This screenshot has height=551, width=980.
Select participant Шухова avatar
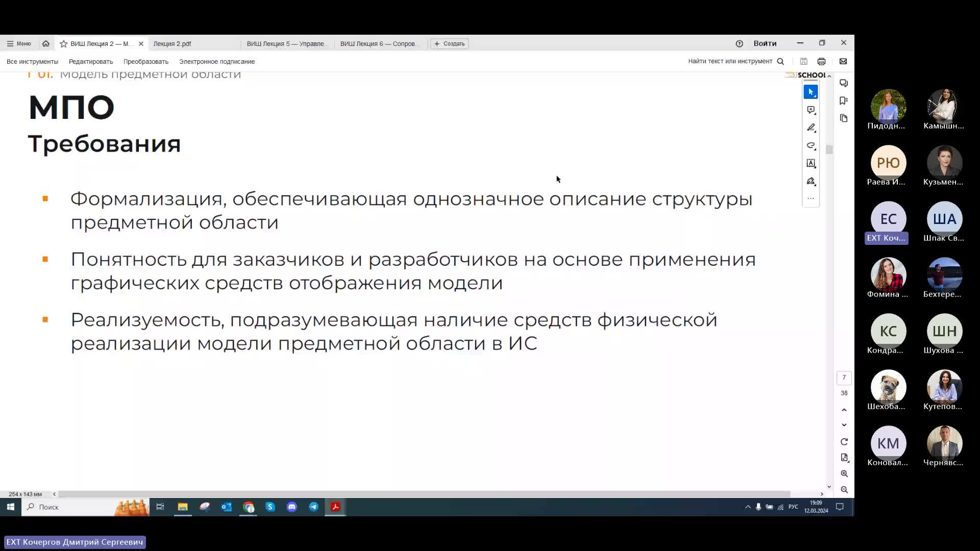[x=944, y=331]
